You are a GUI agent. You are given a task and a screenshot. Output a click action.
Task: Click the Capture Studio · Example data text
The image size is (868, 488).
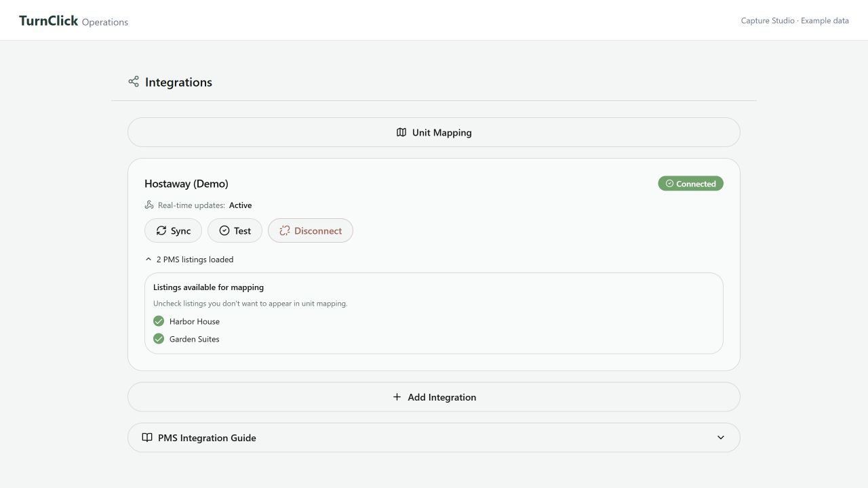click(795, 20)
